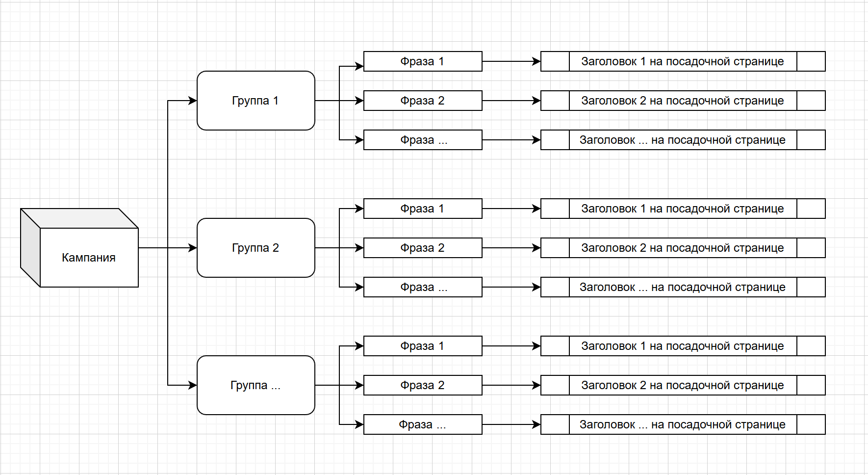
Task: Select Заголовок ... box in Группа ... branch
Action: (683, 424)
